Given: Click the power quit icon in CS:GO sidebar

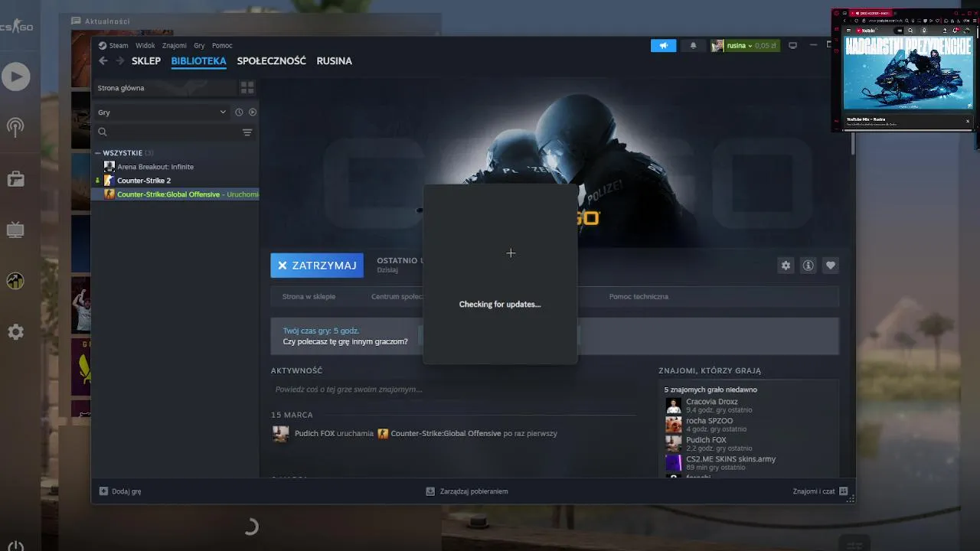Looking at the screenshot, I should pos(15,546).
